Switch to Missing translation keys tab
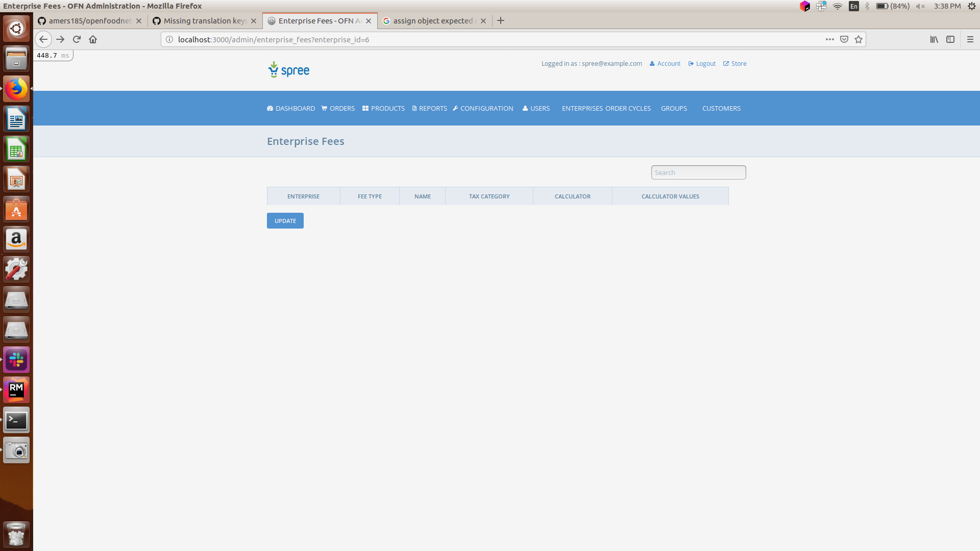The width and height of the screenshot is (980, 551). pyautogui.click(x=205, y=21)
